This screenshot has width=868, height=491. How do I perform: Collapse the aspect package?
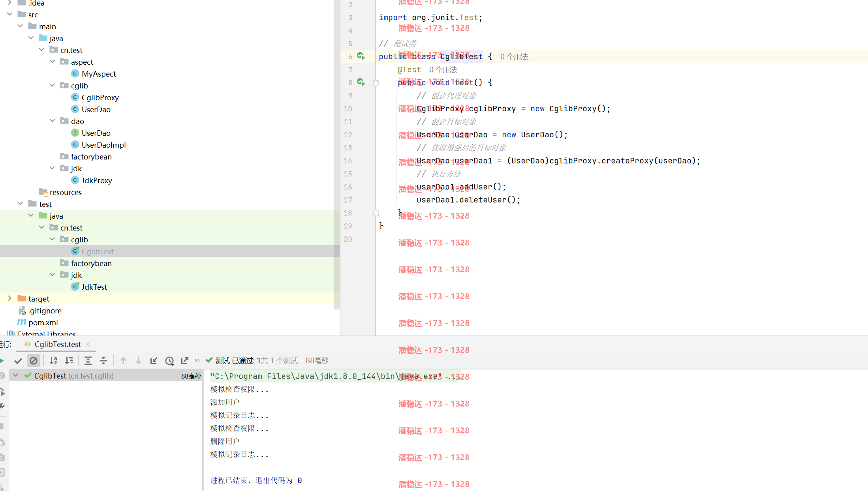(52, 62)
